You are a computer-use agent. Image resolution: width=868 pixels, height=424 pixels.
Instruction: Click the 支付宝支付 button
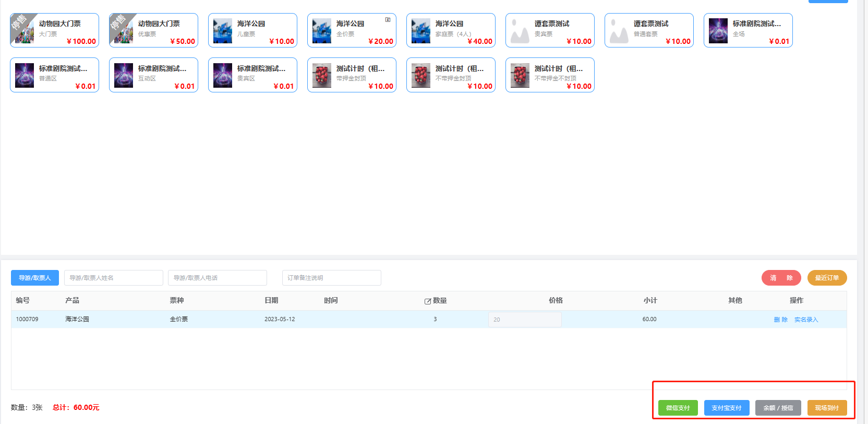(x=726, y=408)
